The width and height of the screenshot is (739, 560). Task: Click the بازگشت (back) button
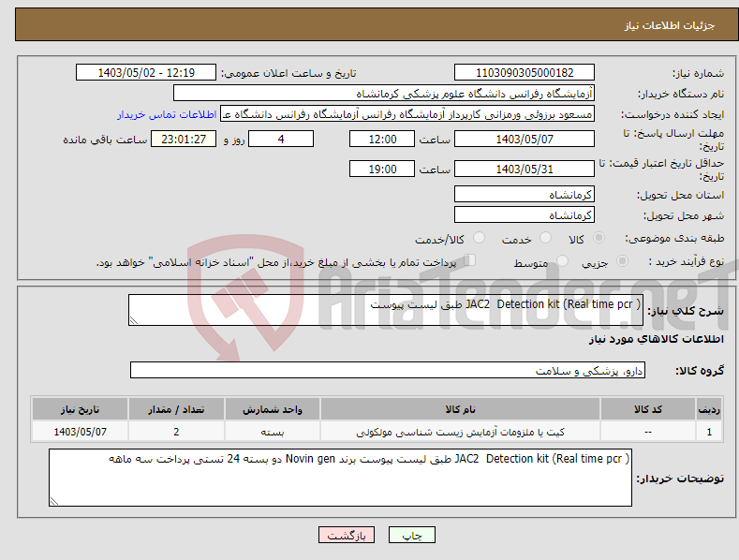[x=347, y=535]
